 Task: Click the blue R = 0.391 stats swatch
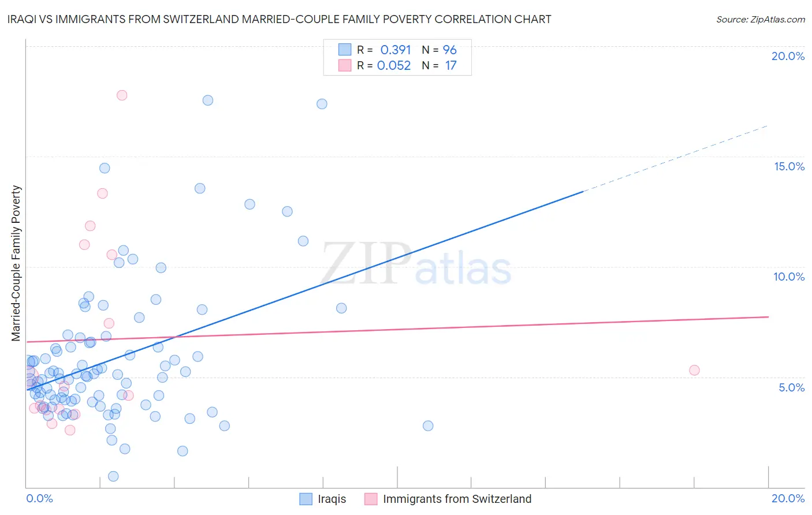point(345,50)
